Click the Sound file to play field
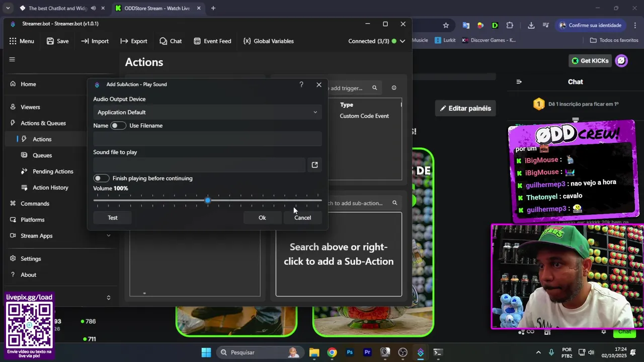Viewport: 644px width, 362px height. pos(199,165)
